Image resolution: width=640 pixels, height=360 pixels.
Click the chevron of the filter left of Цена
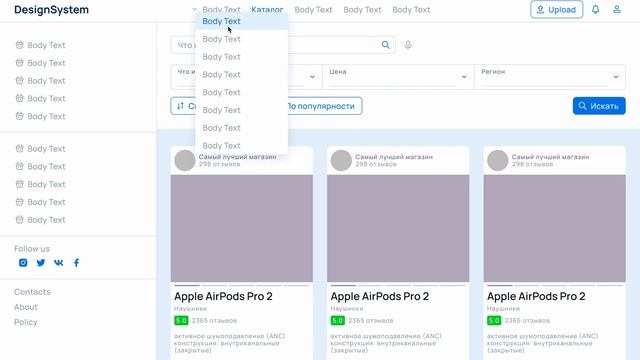[312, 77]
